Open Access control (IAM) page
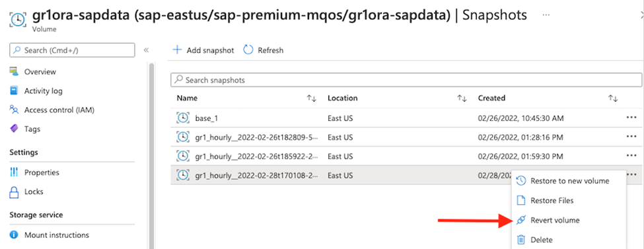Screen dimensions: 644x249 coord(59,110)
